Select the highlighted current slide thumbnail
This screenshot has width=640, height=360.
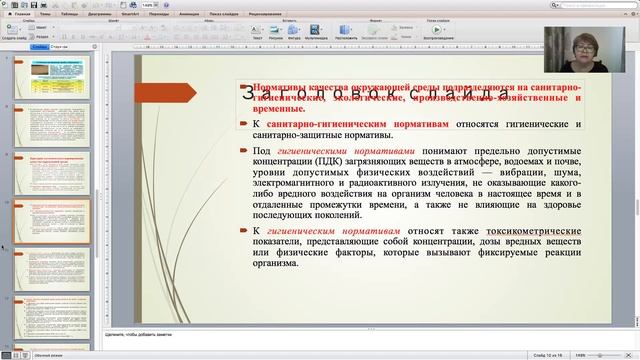[x=52, y=222]
